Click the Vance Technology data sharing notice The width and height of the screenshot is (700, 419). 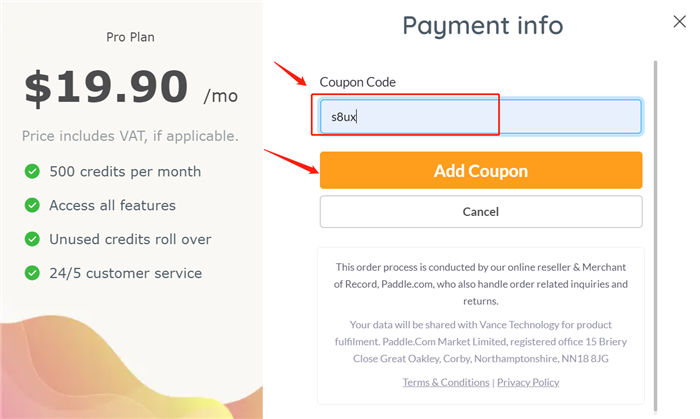tap(481, 341)
